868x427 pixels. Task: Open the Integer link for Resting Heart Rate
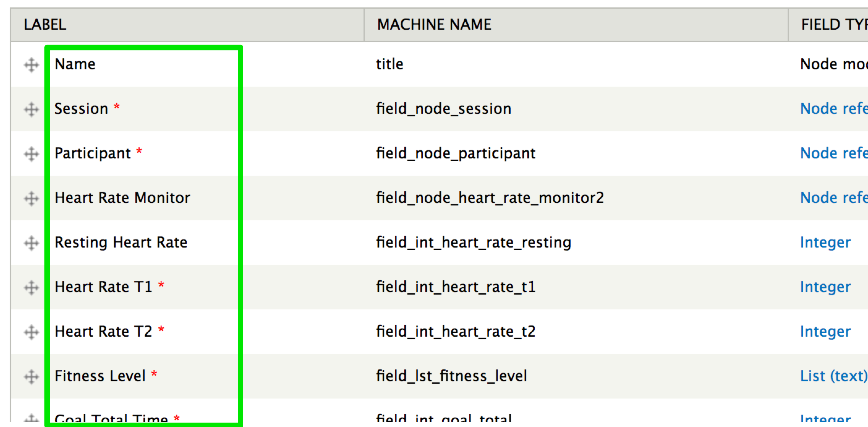click(825, 243)
